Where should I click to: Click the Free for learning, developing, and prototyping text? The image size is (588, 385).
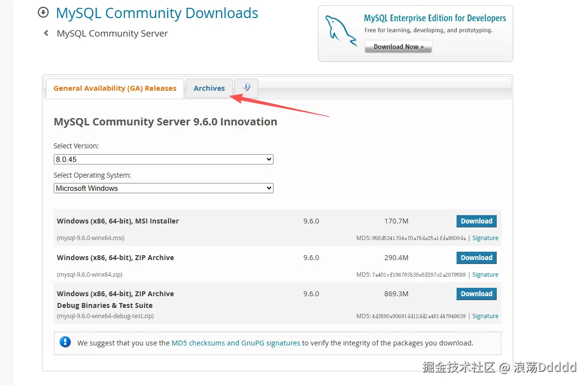click(x=428, y=30)
